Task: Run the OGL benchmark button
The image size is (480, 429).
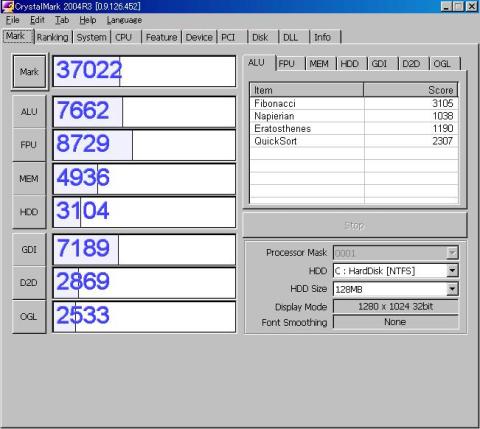Action: point(29,316)
